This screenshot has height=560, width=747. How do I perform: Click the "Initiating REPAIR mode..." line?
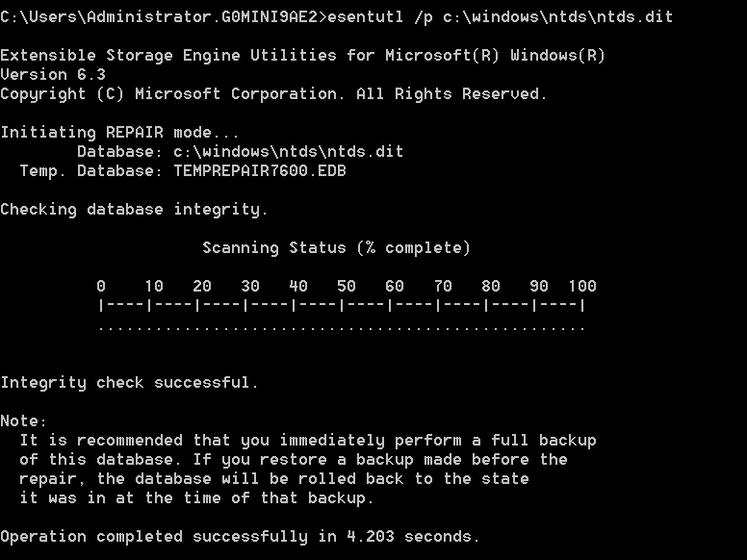click(119, 133)
